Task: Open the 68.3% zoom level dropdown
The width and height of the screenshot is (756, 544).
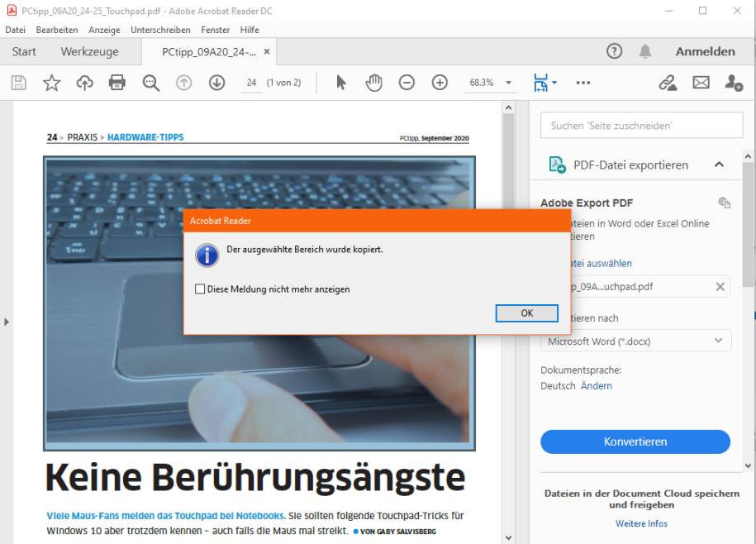Action: coord(506,82)
